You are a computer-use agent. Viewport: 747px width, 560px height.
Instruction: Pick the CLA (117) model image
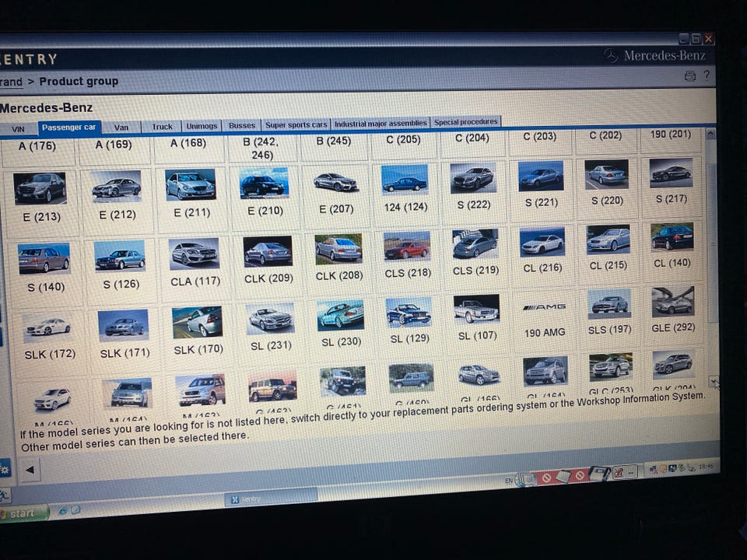click(194, 254)
